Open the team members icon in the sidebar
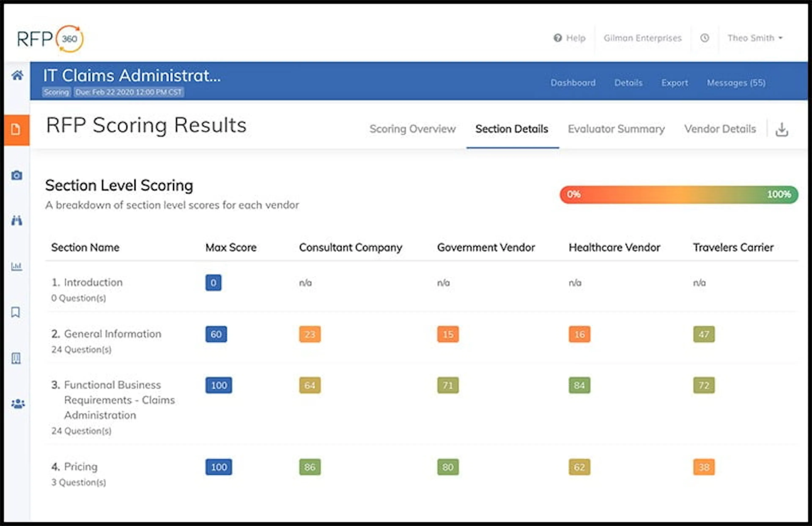 (18, 404)
